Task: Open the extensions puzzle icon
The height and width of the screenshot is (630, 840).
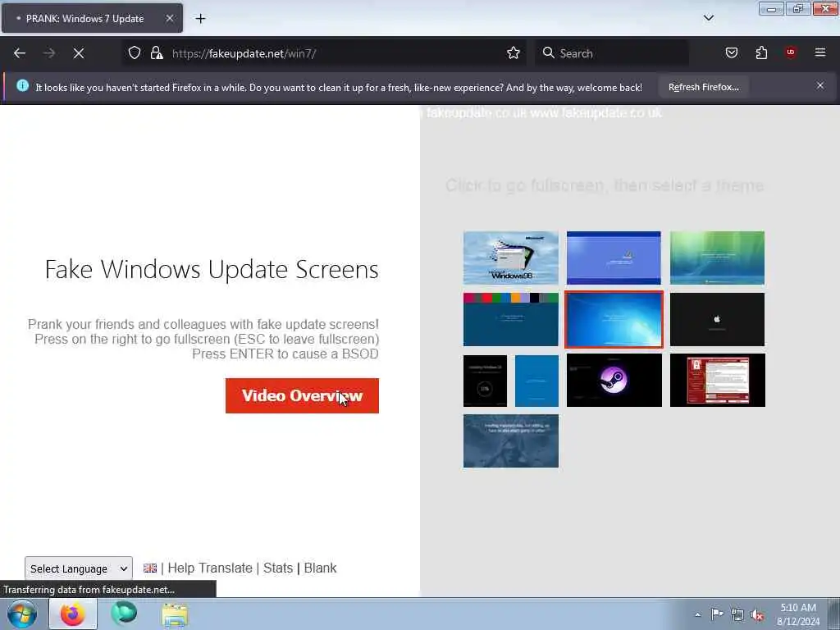Action: coord(761,52)
